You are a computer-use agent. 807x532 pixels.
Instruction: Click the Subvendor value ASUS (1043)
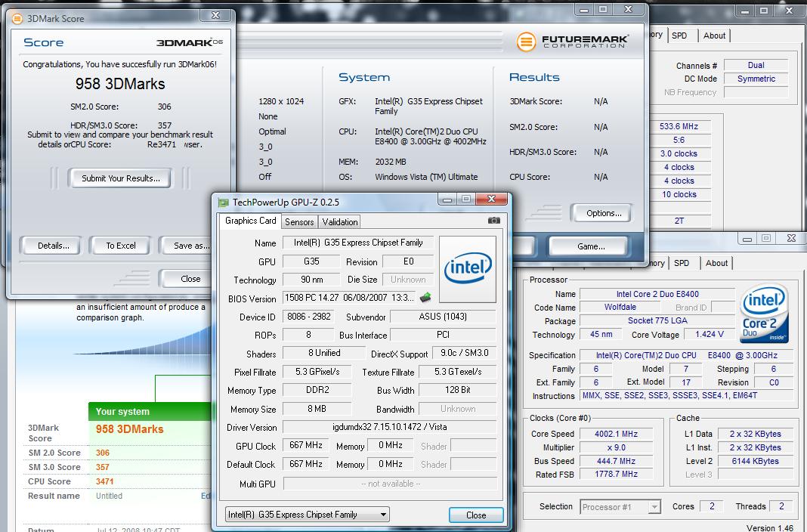(x=443, y=317)
